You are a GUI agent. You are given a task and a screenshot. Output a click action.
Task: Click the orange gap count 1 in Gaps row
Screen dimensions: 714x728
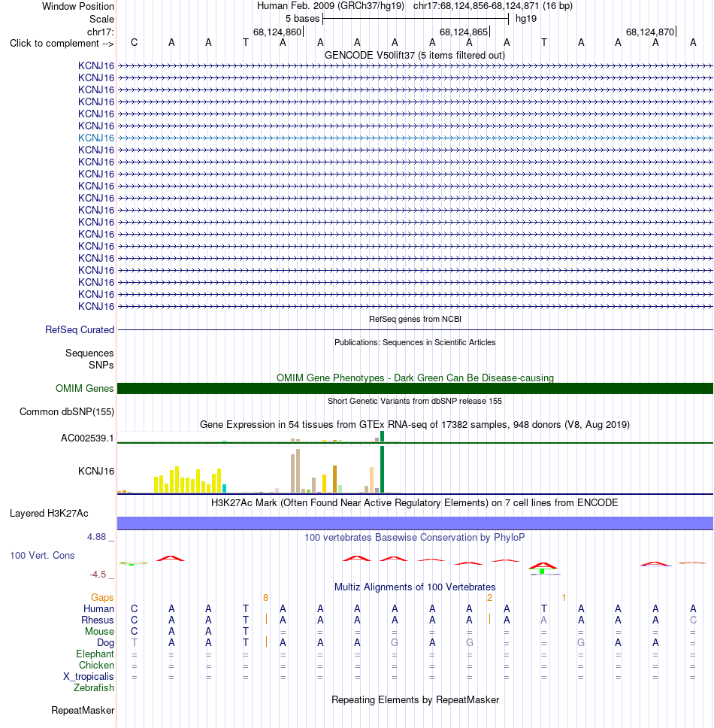(x=564, y=598)
